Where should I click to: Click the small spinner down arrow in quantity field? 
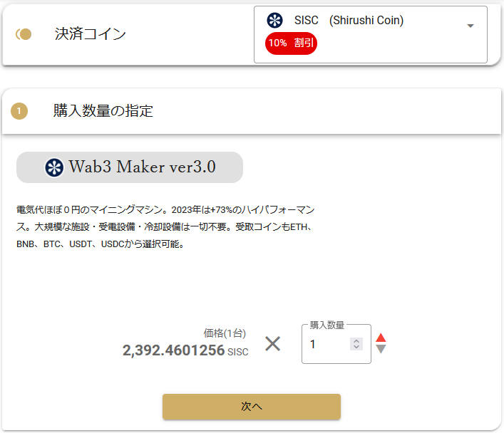pos(356,347)
